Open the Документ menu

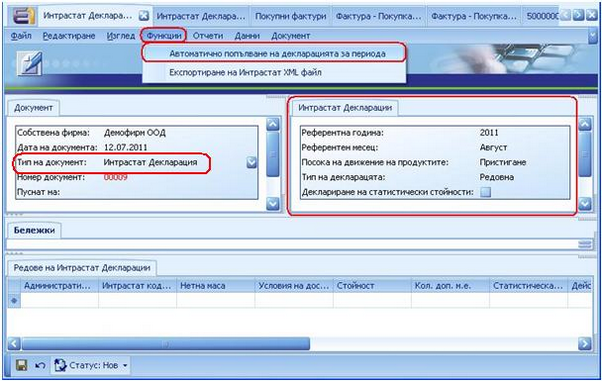(290, 36)
